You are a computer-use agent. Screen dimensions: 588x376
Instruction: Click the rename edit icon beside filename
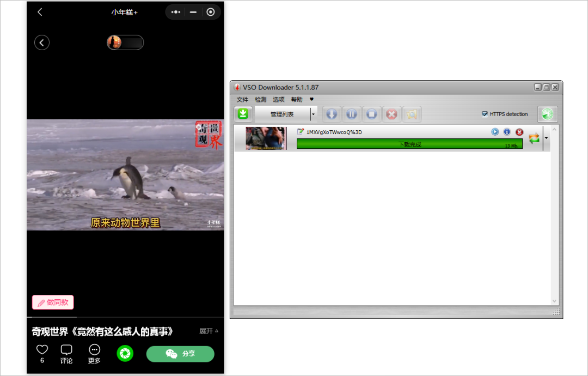300,132
